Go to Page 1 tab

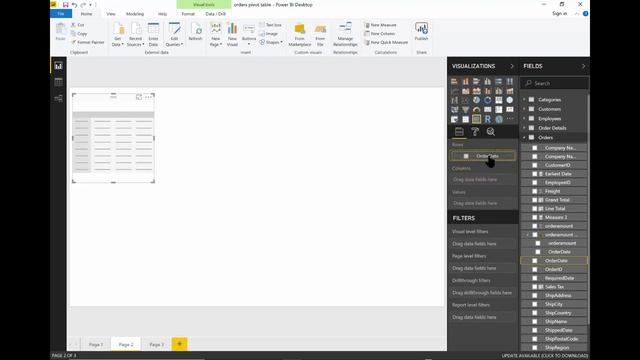click(x=96, y=344)
